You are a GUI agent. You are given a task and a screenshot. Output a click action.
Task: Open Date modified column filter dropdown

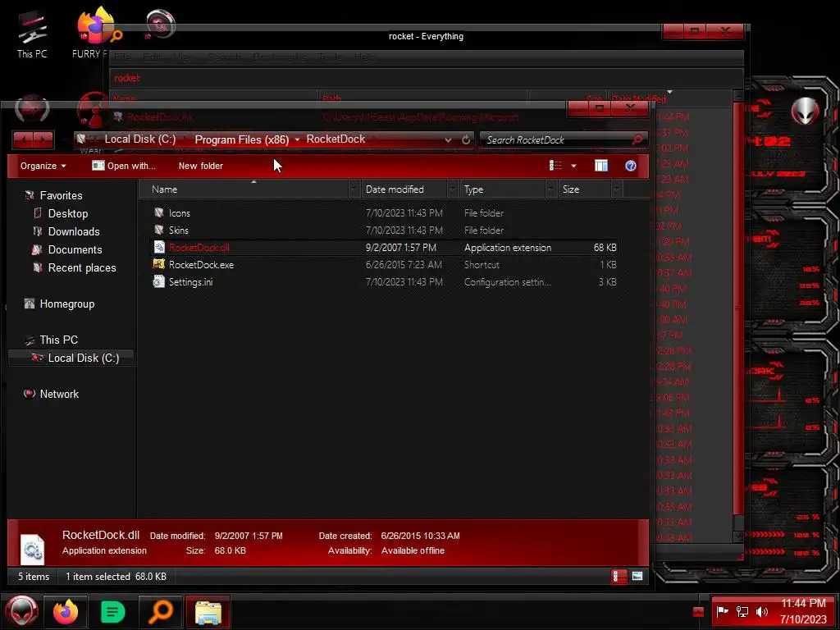click(x=452, y=189)
